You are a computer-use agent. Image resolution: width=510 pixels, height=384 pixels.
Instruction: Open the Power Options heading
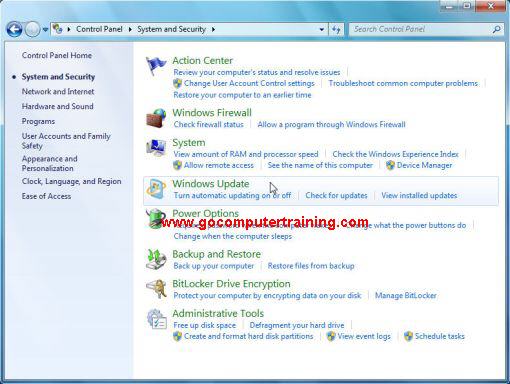coord(206,213)
